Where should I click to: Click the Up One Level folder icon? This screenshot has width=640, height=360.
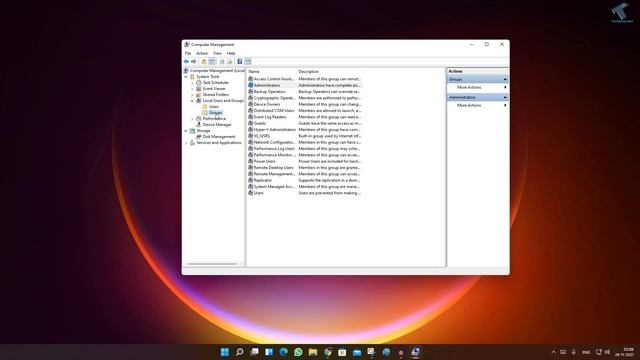(x=204, y=62)
